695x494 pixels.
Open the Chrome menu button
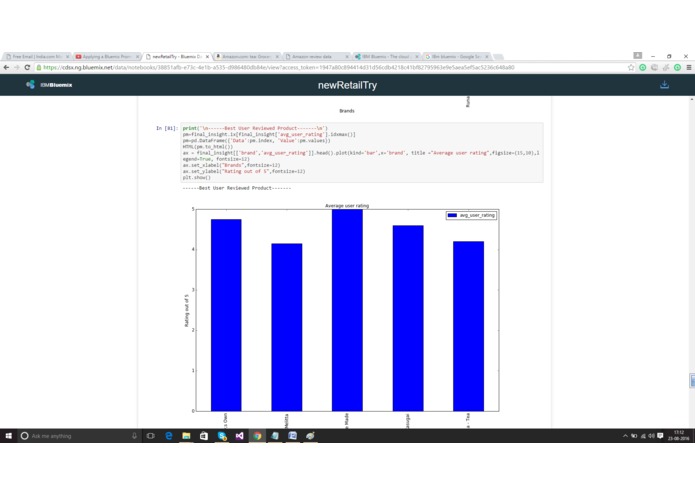(x=689, y=67)
